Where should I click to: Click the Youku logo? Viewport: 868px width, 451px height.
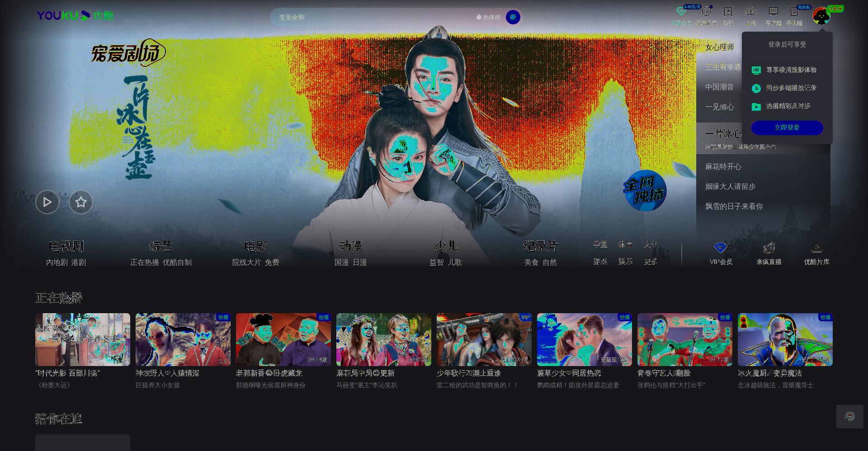(x=75, y=16)
